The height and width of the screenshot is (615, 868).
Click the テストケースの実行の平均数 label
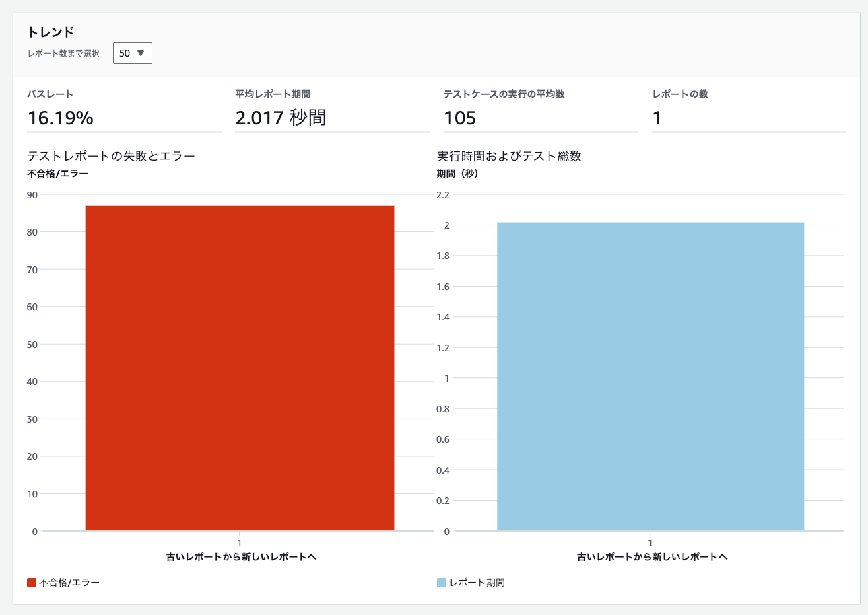[504, 94]
